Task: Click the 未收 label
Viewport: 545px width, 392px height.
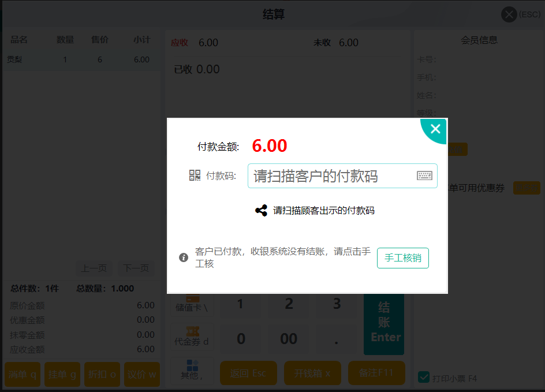Action: coord(322,43)
